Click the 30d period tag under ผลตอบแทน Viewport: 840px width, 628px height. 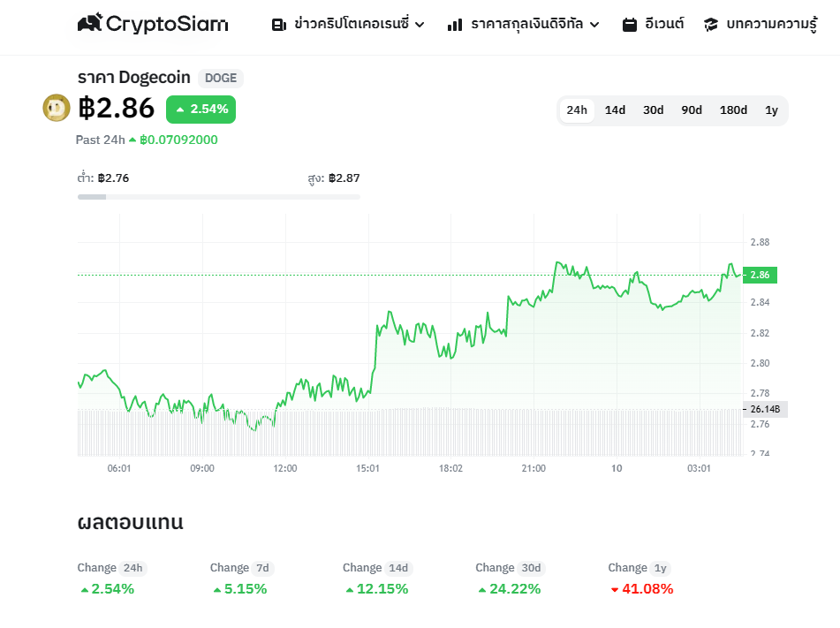tap(531, 568)
